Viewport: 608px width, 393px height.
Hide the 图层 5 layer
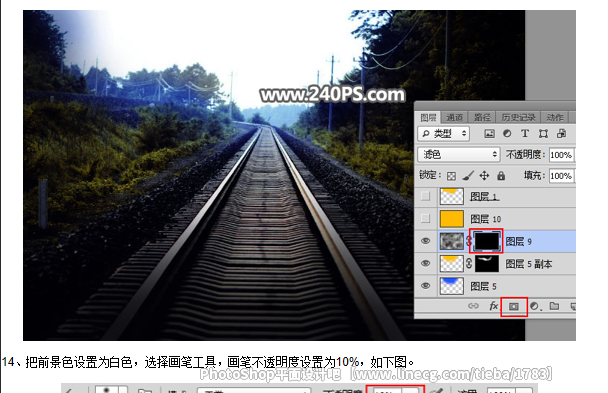[x=425, y=286]
